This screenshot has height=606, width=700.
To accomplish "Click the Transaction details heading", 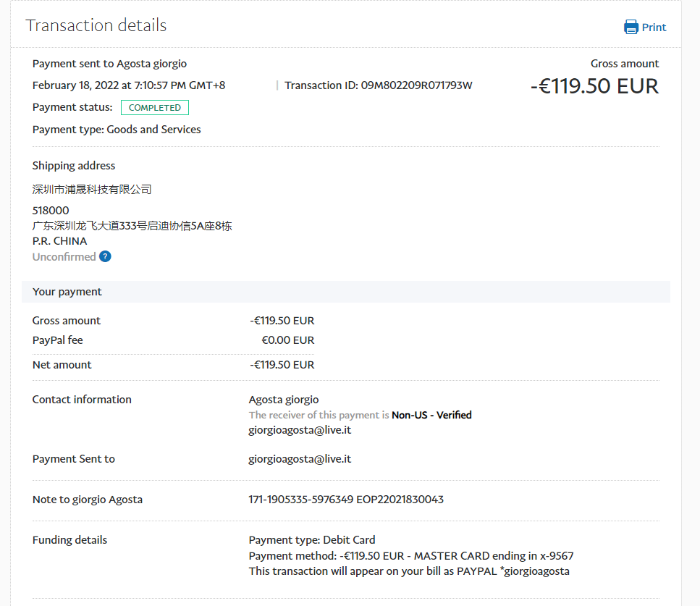I will pyautogui.click(x=96, y=25).
